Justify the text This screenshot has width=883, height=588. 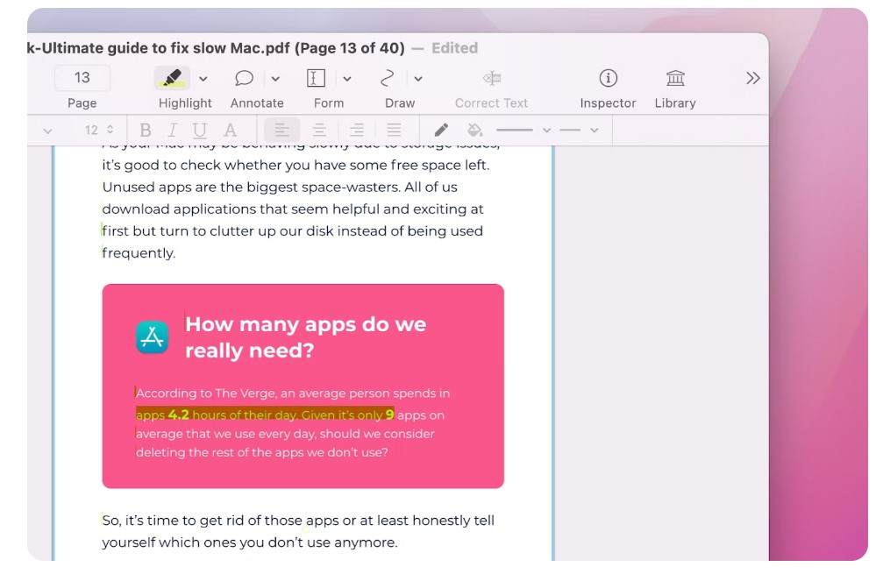394,130
